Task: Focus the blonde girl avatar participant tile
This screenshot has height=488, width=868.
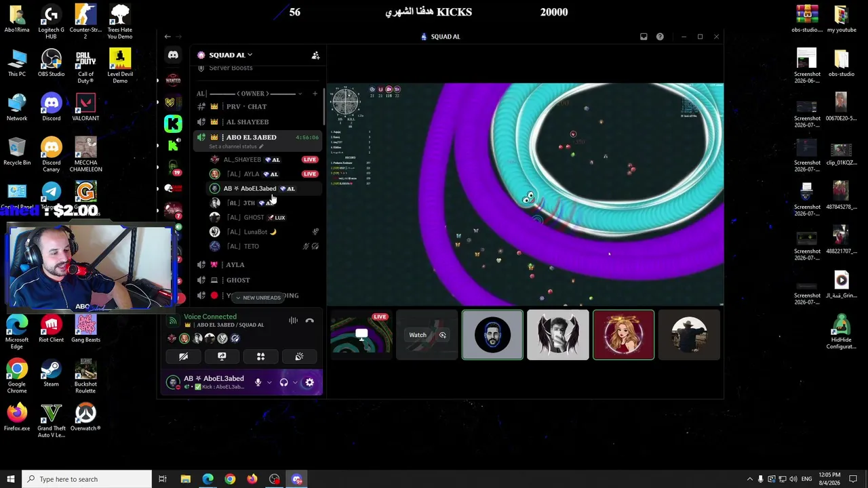Action: pos(623,335)
